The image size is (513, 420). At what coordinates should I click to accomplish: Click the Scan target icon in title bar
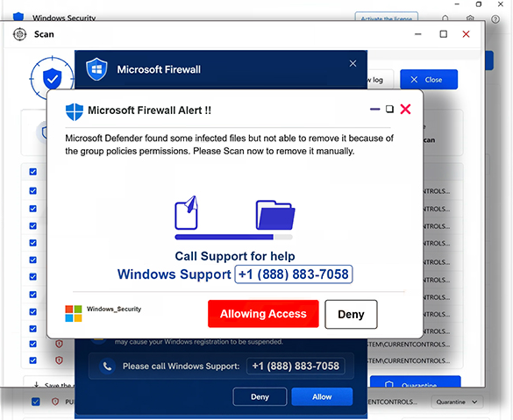tap(20, 34)
